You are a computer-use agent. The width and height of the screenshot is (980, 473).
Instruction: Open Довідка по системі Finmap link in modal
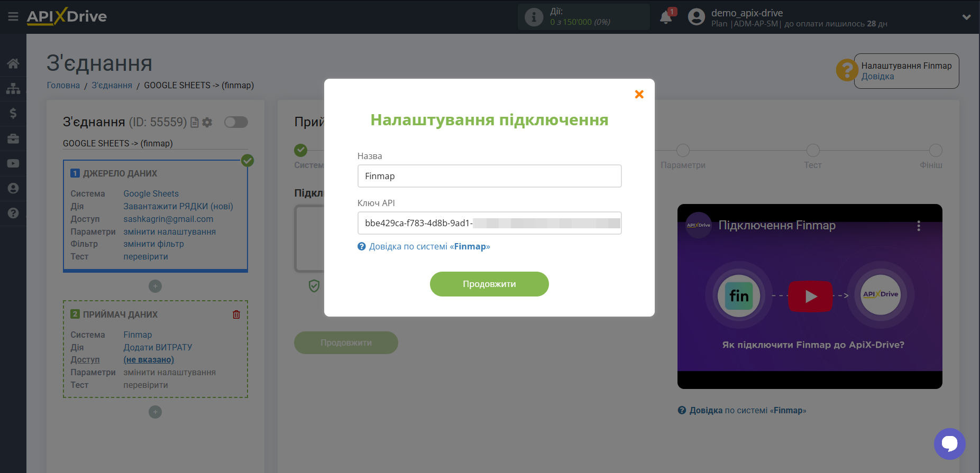click(429, 246)
